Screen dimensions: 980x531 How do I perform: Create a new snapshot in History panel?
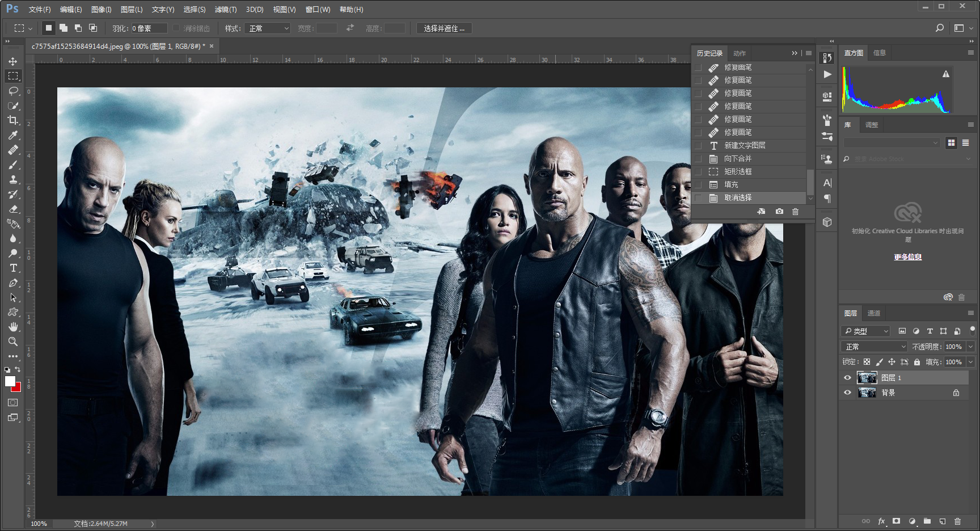click(x=780, y=212)
